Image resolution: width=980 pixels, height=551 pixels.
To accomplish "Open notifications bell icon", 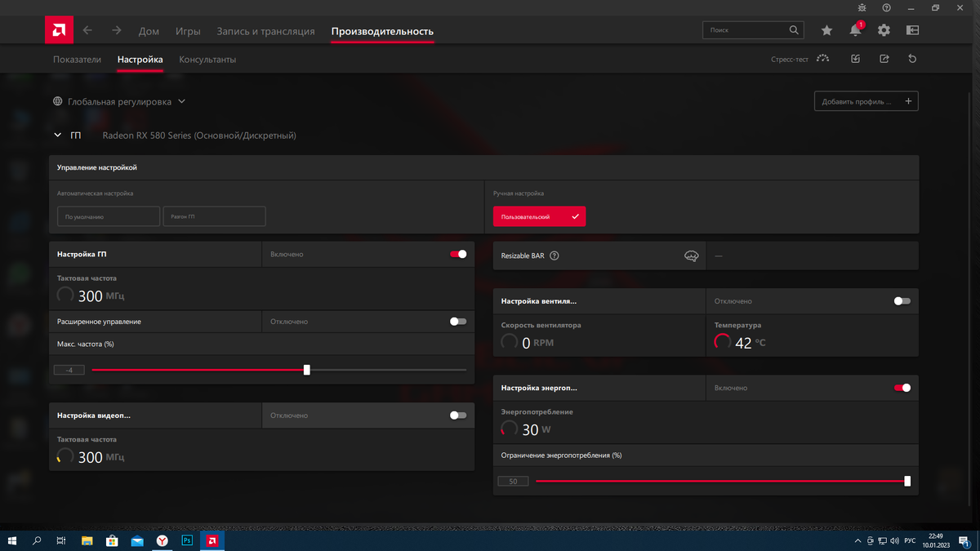I will tap(855, 30).
